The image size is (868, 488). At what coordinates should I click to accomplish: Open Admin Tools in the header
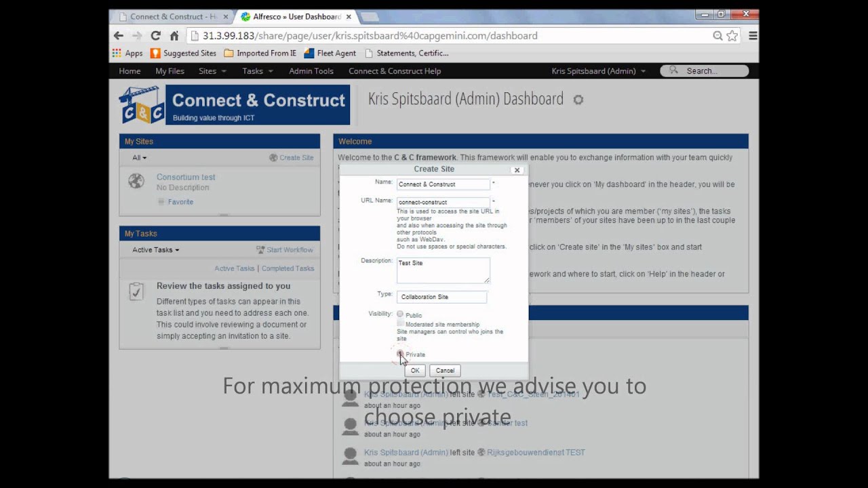pos(311,71)
